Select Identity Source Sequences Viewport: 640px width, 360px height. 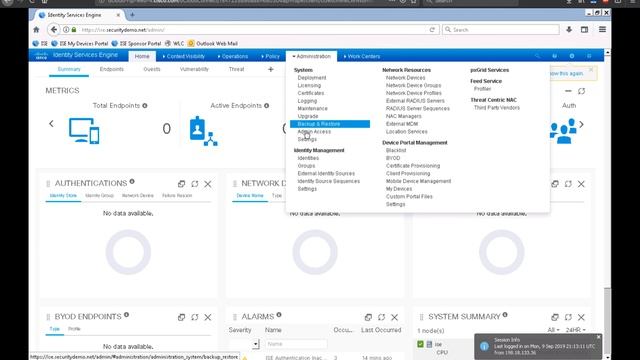(x=329, y=181)
